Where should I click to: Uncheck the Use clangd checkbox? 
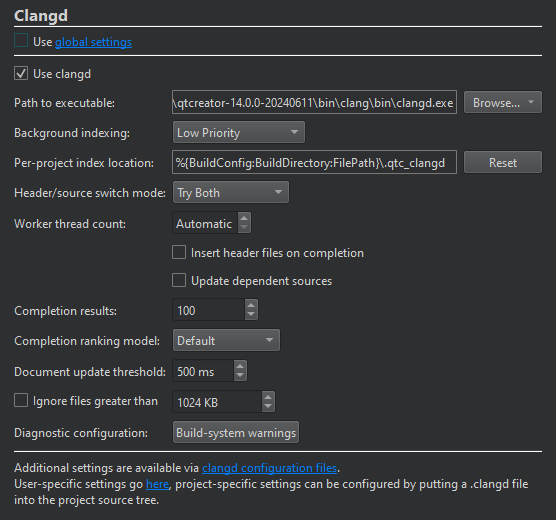tap(21, 73)
